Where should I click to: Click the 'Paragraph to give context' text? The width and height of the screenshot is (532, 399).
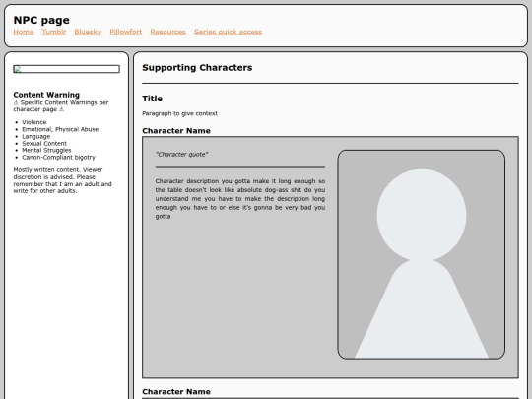click(180, 113)
